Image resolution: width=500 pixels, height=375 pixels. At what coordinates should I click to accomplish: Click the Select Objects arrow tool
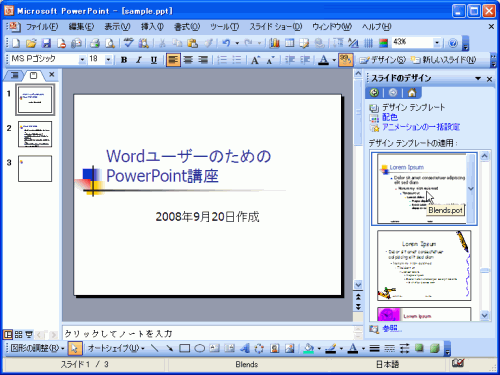(74, 348)
